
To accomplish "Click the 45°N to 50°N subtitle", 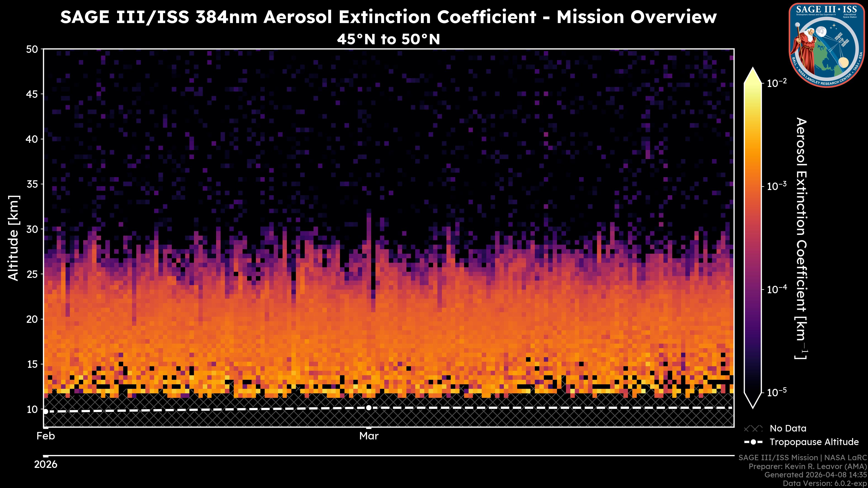I will tap(388, 39).
